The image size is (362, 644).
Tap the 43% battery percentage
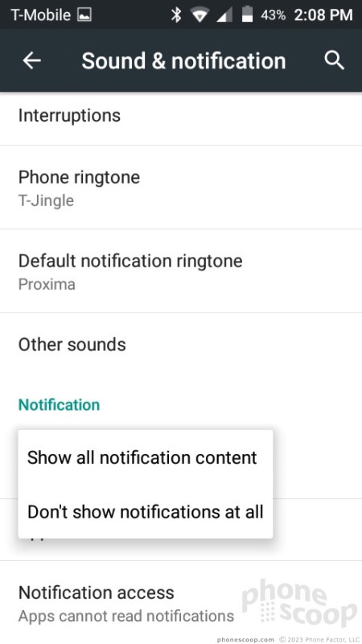[273, 15]
